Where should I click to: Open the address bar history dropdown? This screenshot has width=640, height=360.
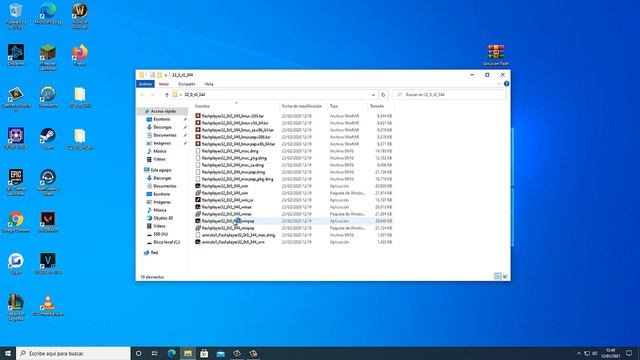click(373, 95)
